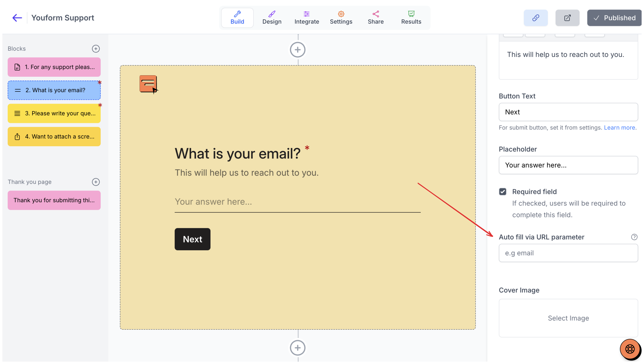644x364 pixels.
Task: Click the What is your email? heading
Action: pyautogui.click(x=238, y=153)
